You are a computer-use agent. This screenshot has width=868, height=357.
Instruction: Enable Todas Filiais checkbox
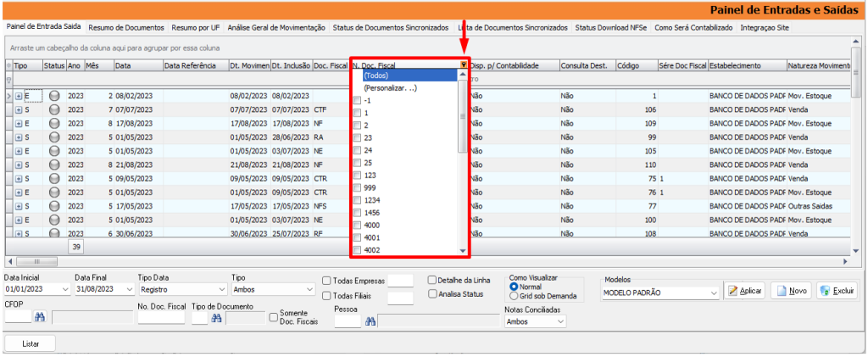pyautogui.click(x=326, y=296)
